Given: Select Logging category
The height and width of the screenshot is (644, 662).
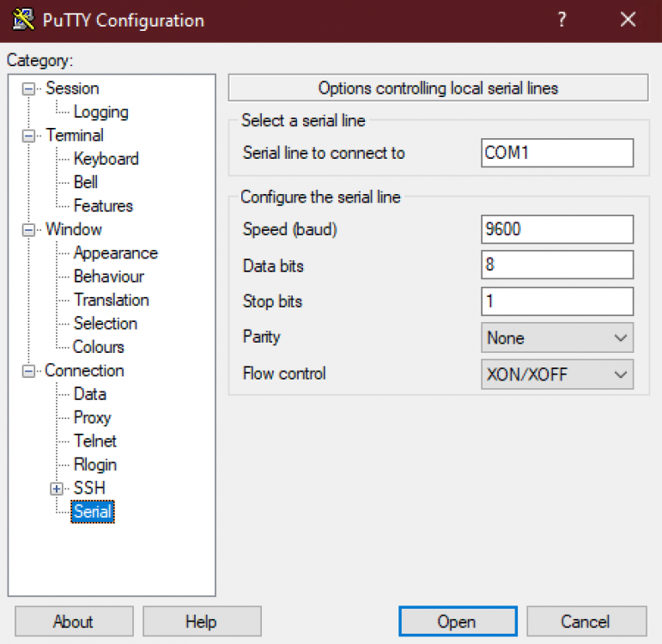Looking at the screenshot, I should point(101,112).
